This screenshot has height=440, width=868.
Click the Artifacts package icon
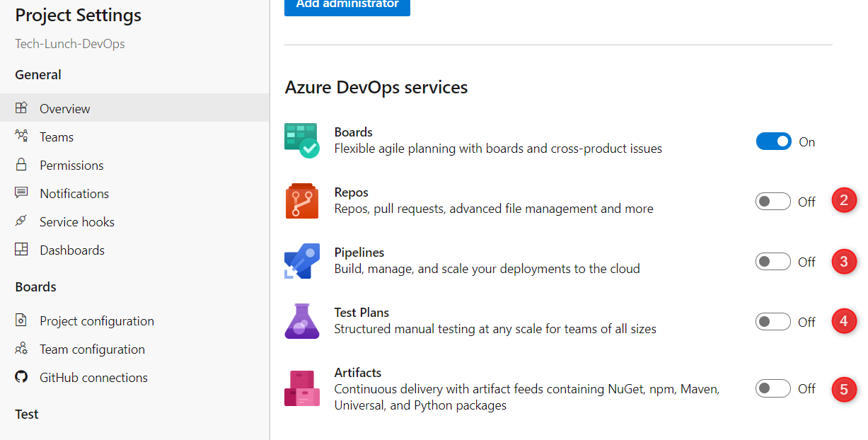point(302,388)
